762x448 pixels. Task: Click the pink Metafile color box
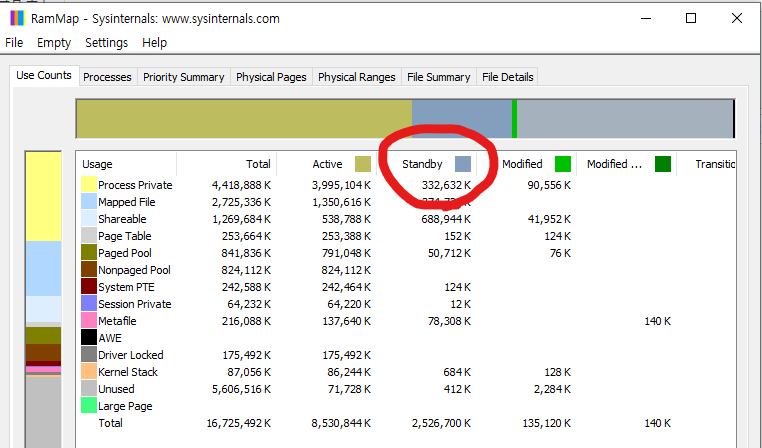(x=89, y=321)
